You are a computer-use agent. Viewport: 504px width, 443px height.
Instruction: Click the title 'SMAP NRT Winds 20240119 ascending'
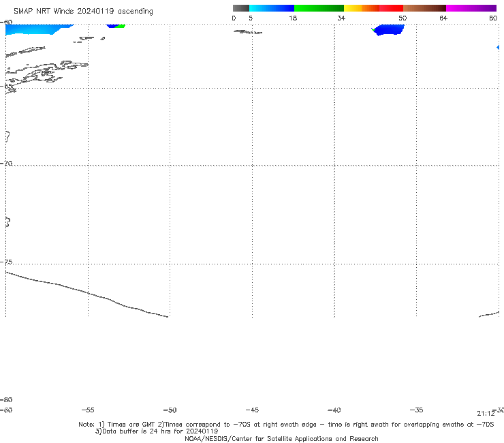83,12
